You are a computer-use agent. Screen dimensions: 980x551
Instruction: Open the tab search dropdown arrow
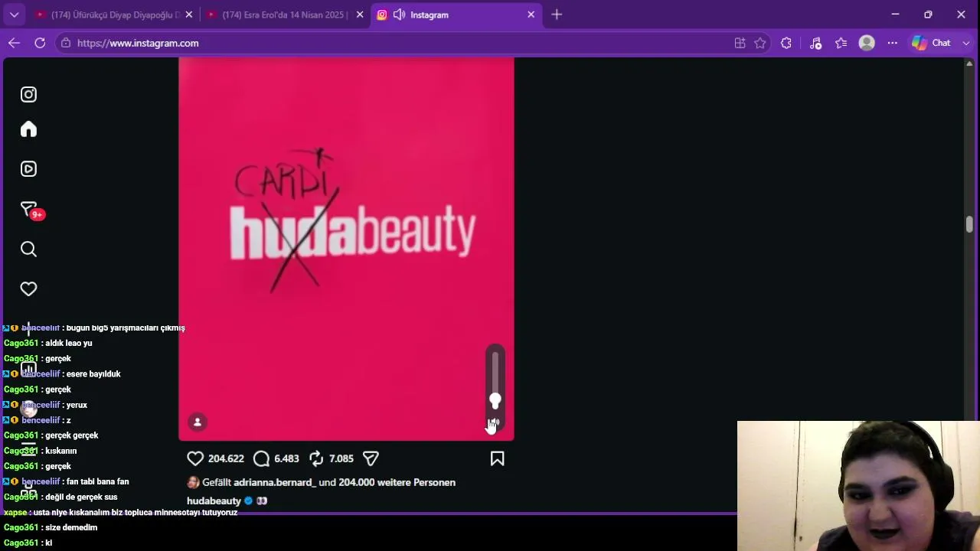coord(14,15)
